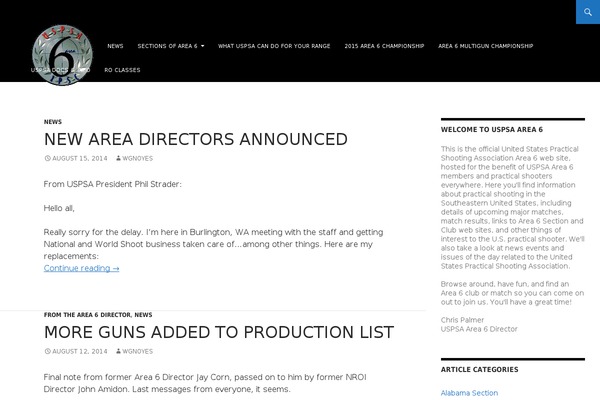Open the News menu item

click(115, 46)
